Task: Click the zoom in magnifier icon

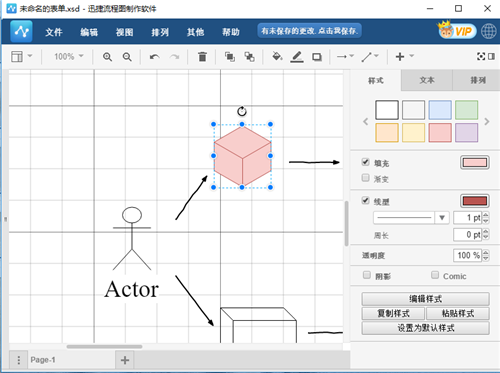Action: click(x=107, y=57)
